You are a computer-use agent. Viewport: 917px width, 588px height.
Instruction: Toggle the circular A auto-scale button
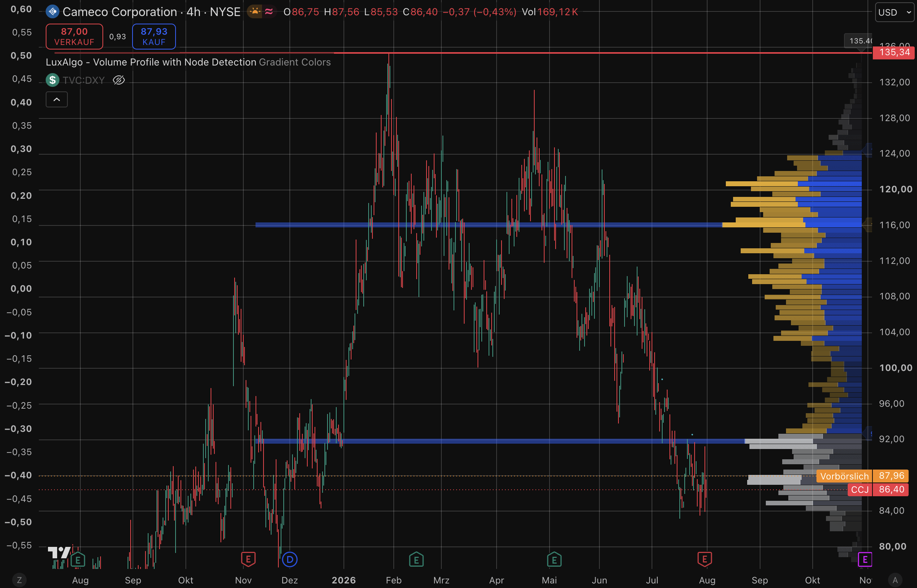click(895, 580)
